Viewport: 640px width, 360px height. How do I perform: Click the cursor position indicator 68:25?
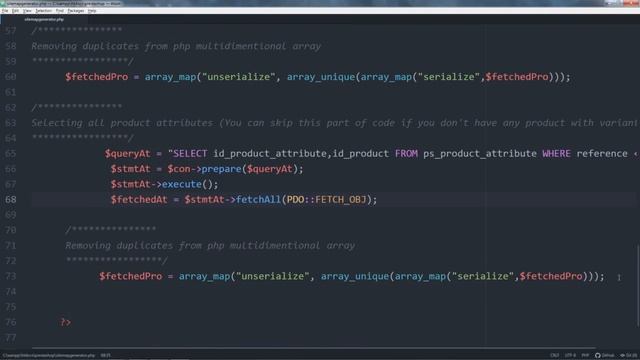(106, 355)
